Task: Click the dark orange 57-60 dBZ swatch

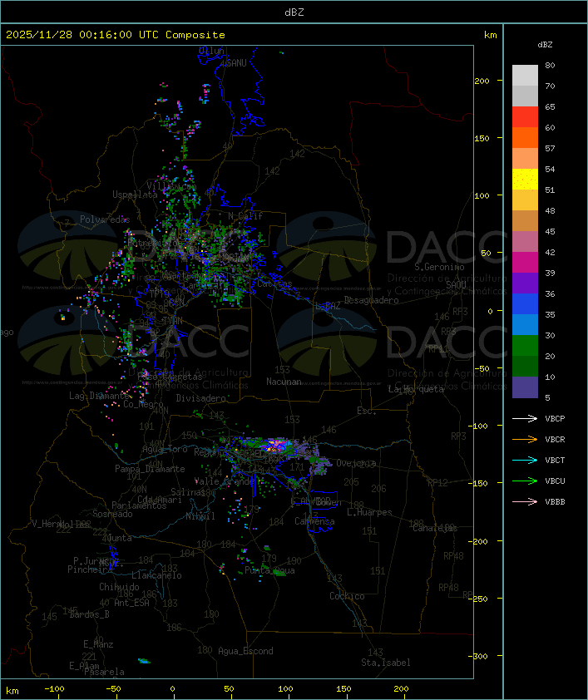Action: coord(525,137)
